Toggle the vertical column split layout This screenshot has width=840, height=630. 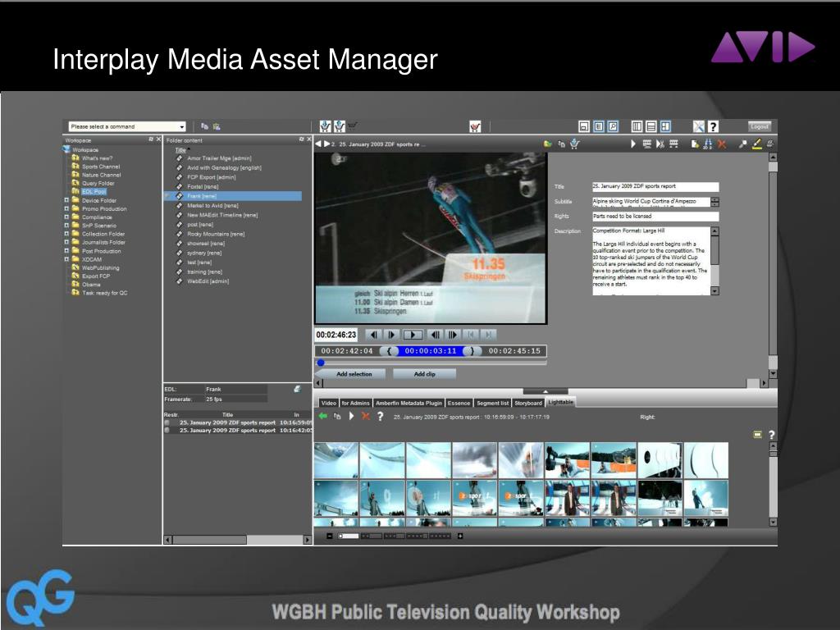pos(637,126)
